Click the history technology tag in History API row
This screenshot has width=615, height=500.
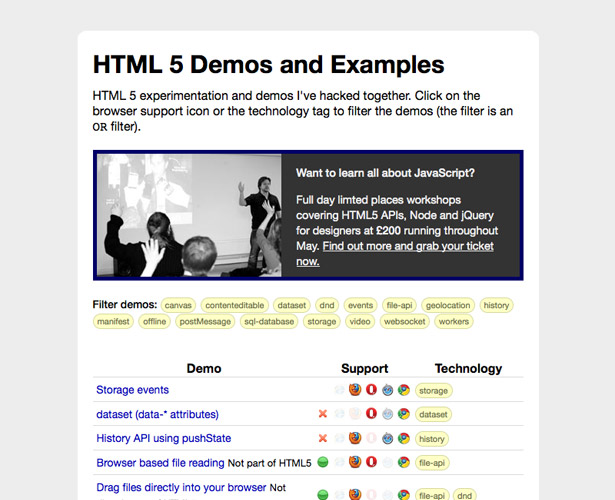pos(432,439)
